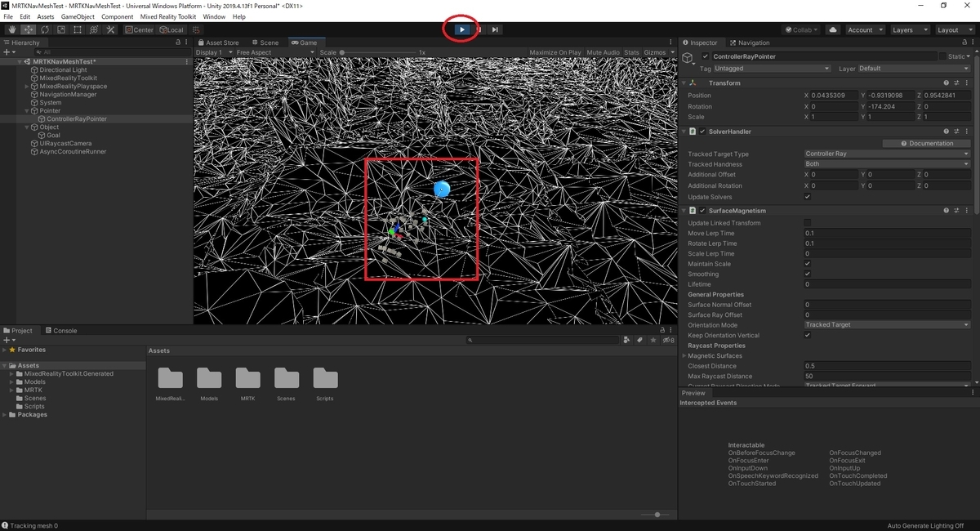Open the Tag dropdown showing Untagged

tap(772, 69)
